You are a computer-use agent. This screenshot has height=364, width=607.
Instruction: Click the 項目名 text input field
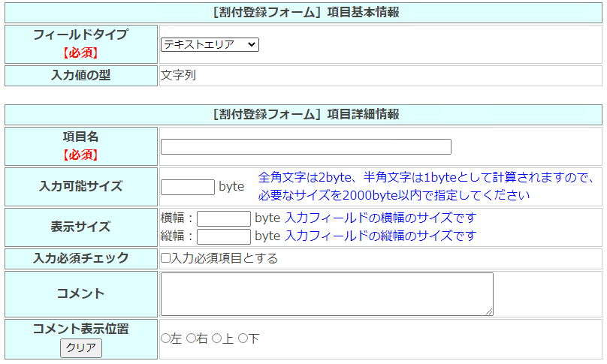tap(306, 147)
